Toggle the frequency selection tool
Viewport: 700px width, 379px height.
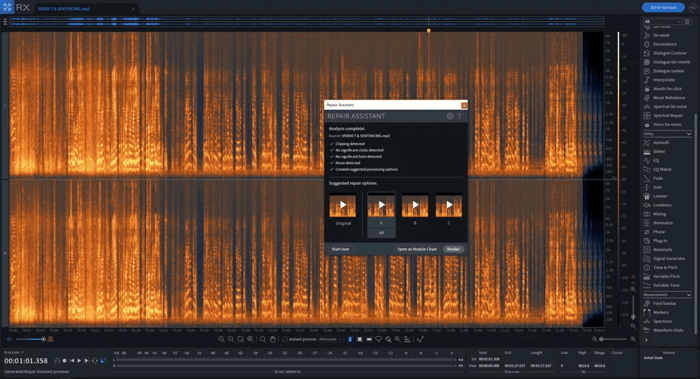pyautogui.click(x=369, y=339)
